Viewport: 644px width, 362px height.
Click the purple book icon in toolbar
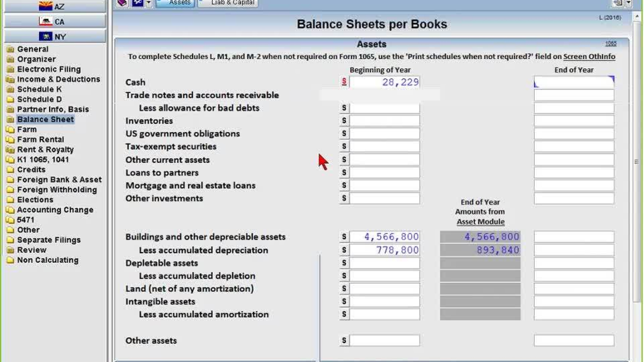(122, 3)
